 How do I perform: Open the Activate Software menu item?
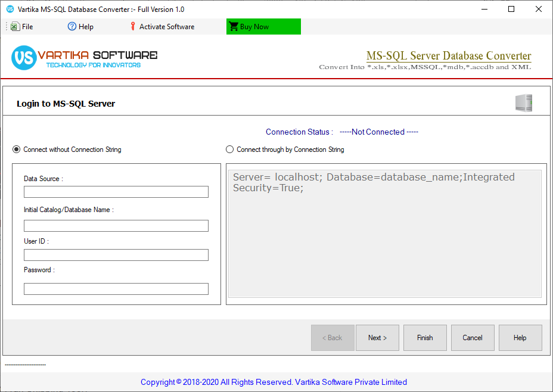click(x=162, y=26)
